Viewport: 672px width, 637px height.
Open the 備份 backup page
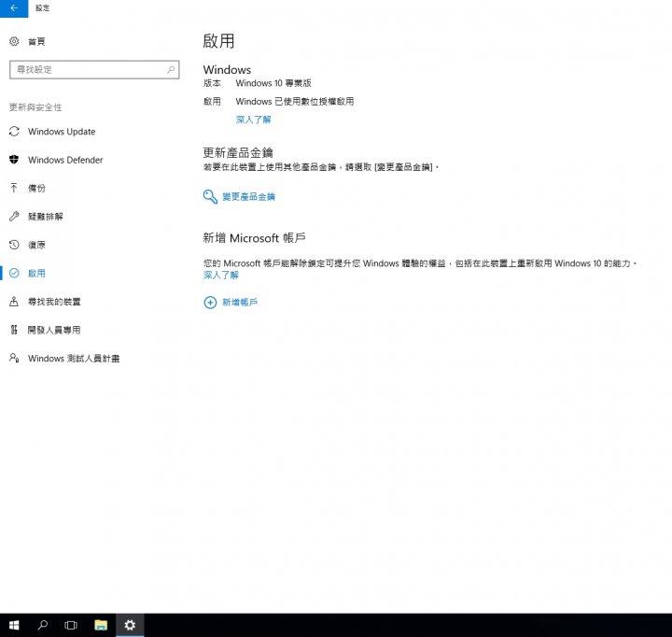point(36,189)
